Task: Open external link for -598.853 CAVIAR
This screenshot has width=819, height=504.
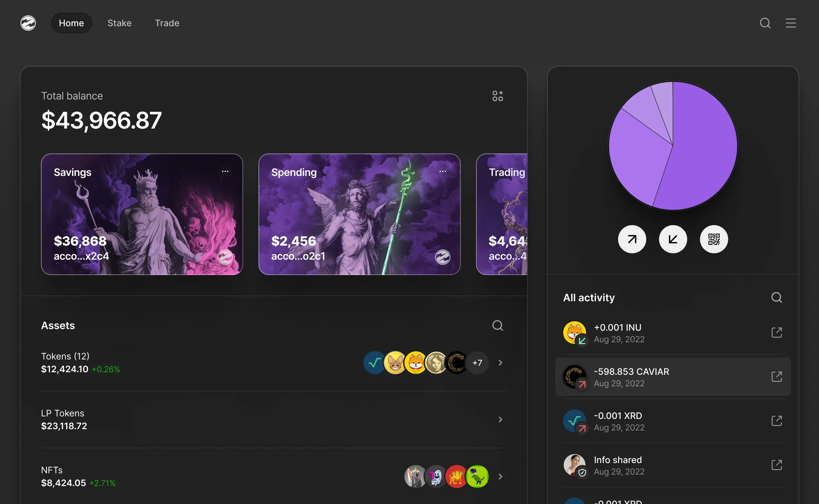Action: tap(777, 377)
